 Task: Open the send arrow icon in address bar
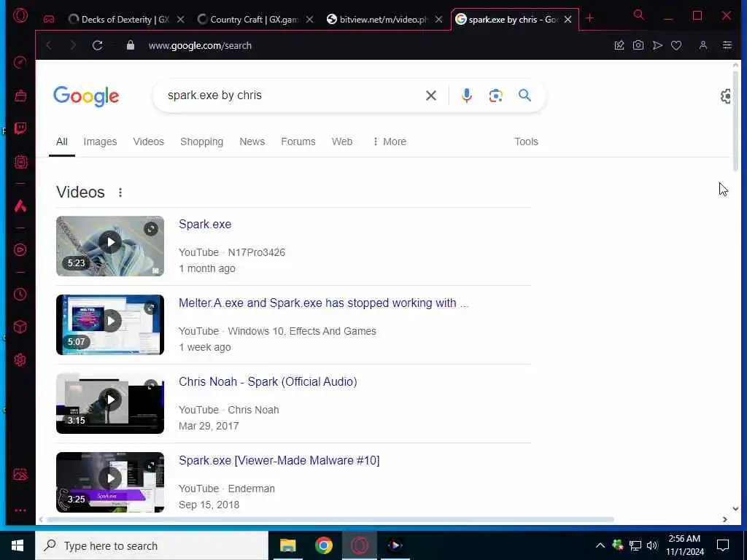click(657, 45)
